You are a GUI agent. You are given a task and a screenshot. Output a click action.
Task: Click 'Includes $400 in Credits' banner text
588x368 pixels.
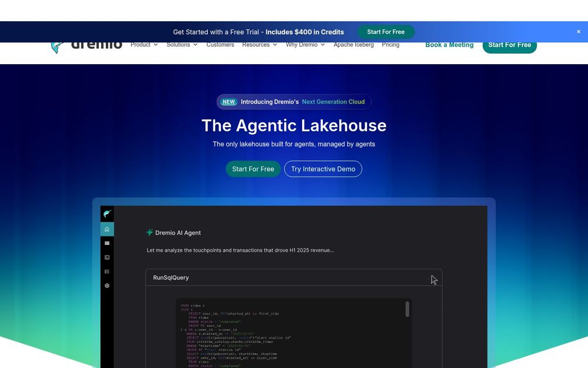coord(305,32)
